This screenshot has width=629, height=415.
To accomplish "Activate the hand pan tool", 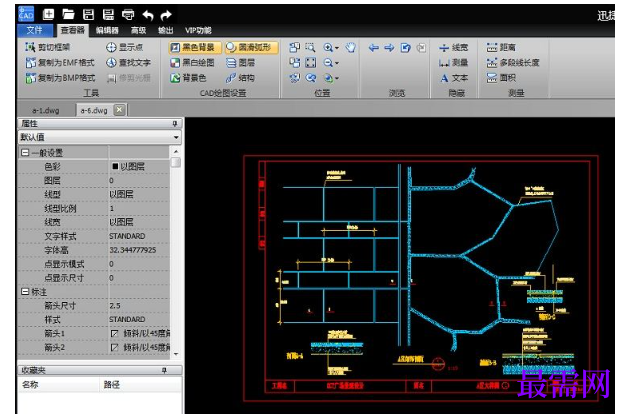I will (x=351, y=47).
